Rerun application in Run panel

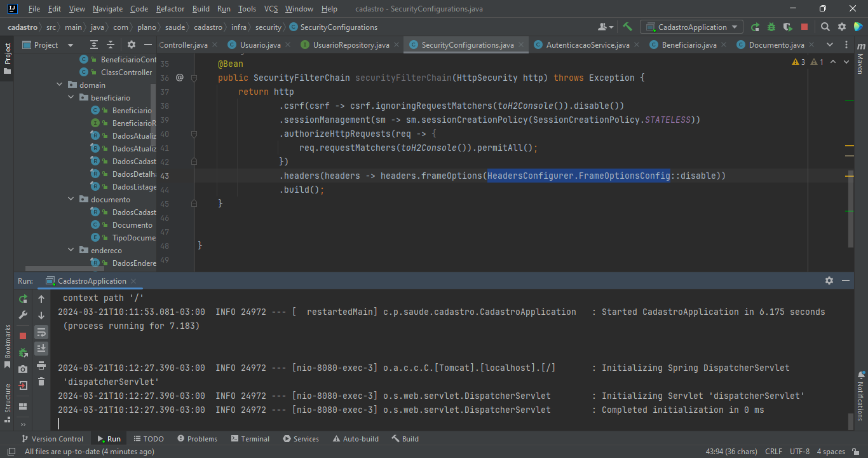[24, 298]
